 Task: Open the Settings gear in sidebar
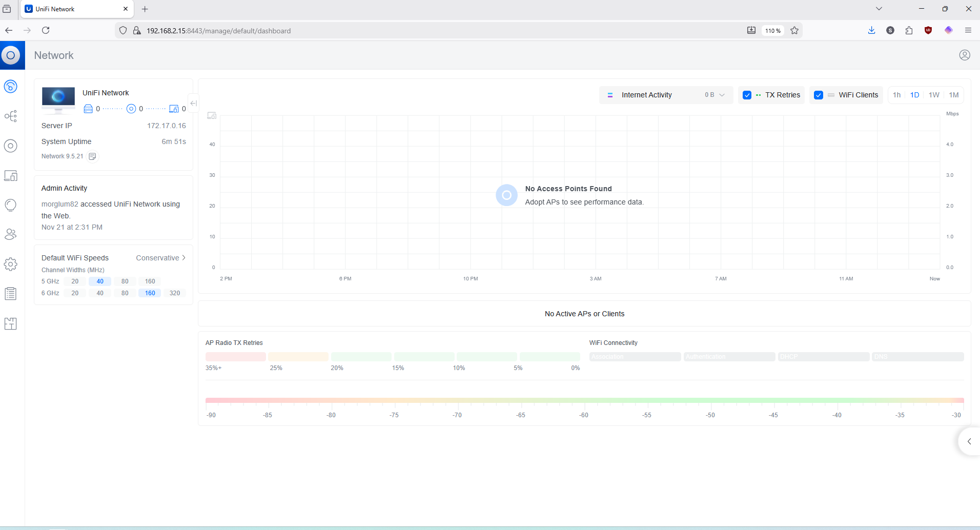tap(11, 264)
